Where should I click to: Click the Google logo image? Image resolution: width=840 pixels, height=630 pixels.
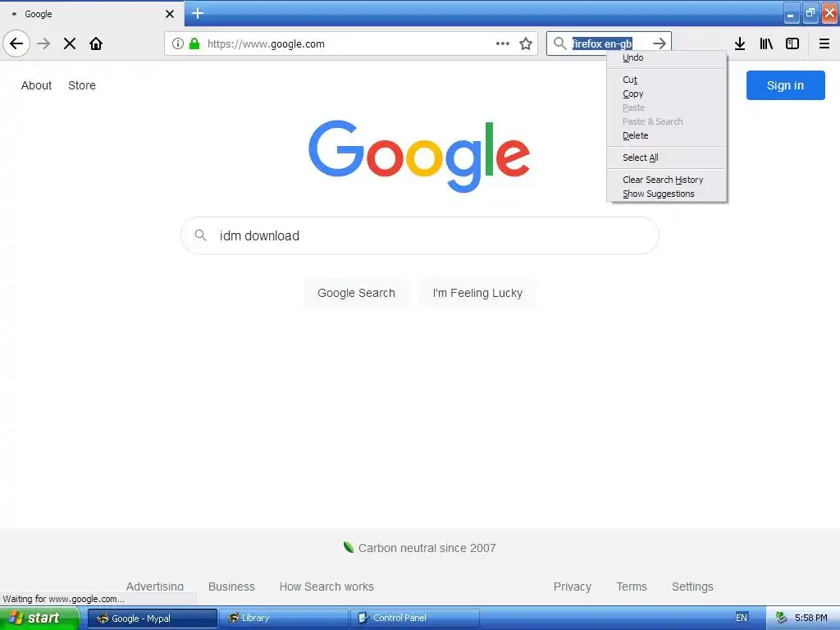[x=419, y=156]
